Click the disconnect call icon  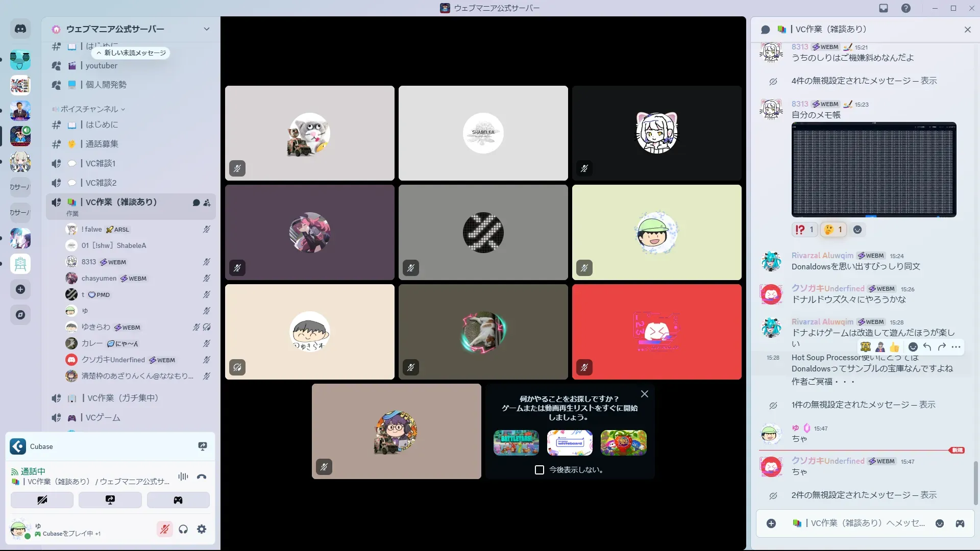[202, 477]
